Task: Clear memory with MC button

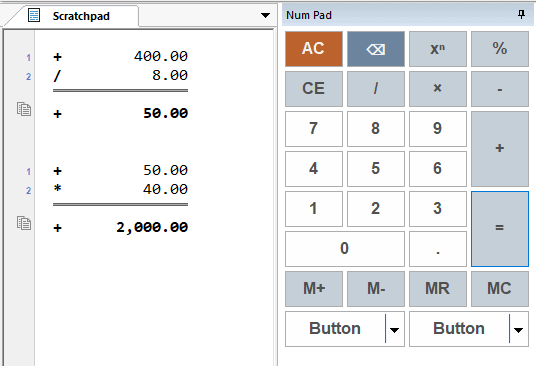Action: [x=500, y=289]
